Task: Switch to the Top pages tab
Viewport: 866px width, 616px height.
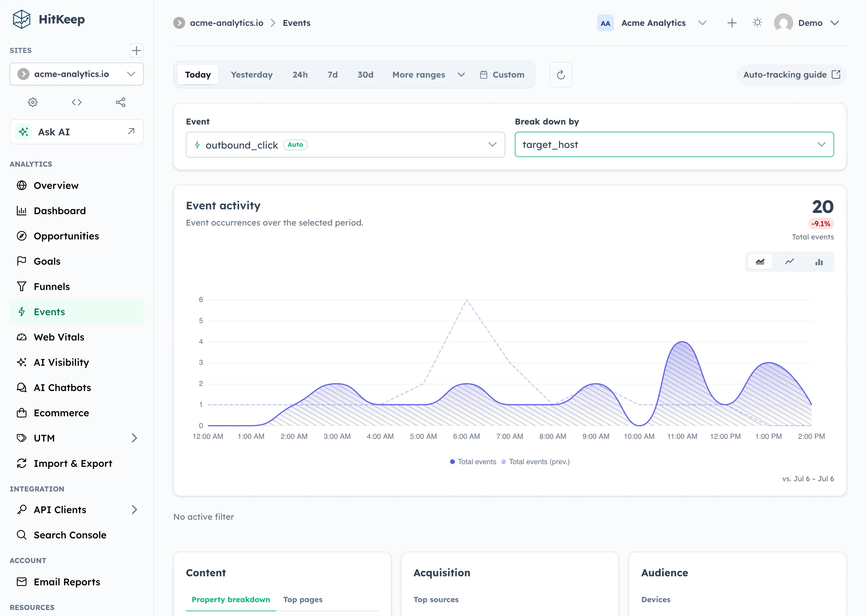Action: (302, 599)
